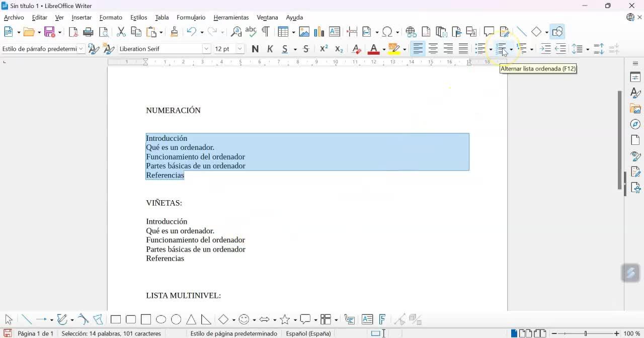Screen dimensions: 644x338
Task: Toggle Show Draw Functions button
Action: tap(557, 32)
